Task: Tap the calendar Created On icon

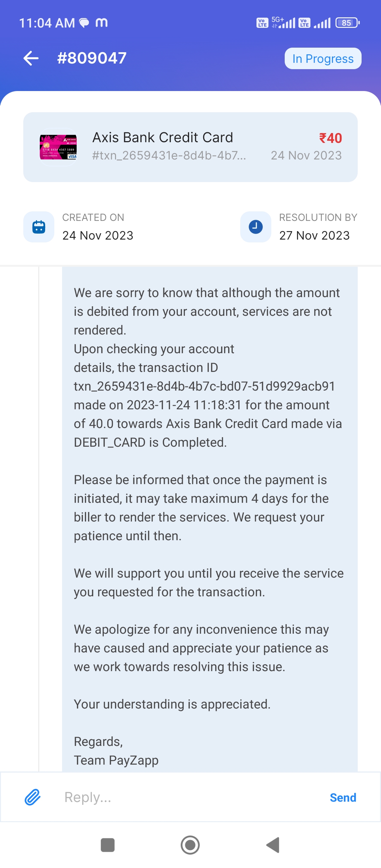Action: 39,227
